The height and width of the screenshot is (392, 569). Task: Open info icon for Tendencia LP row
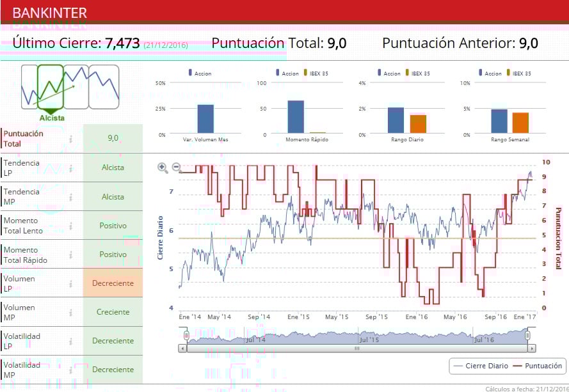(x=71, y=168)
